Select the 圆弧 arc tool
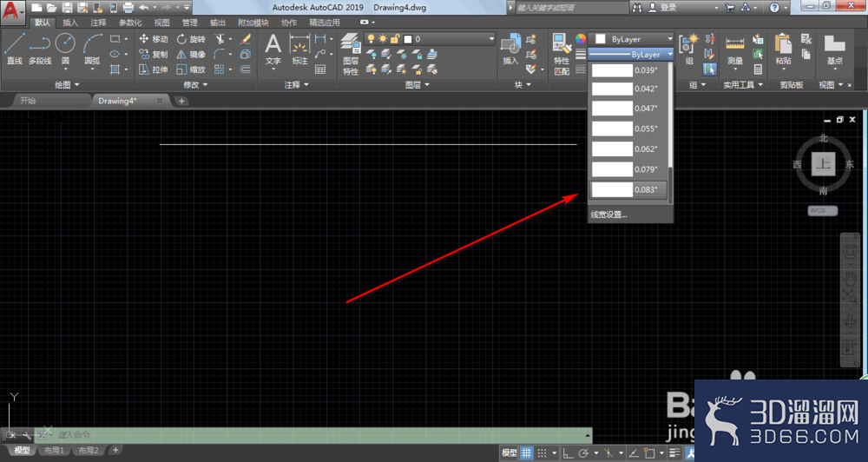Screen dimensions: 868x462 tap(92, 49)
